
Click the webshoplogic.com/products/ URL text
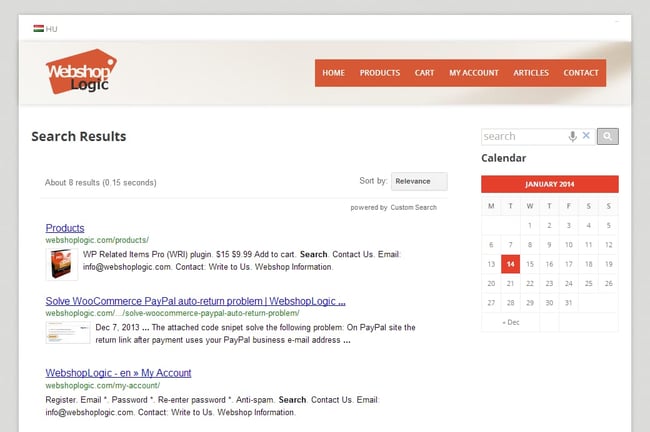(x=97, y=240)
